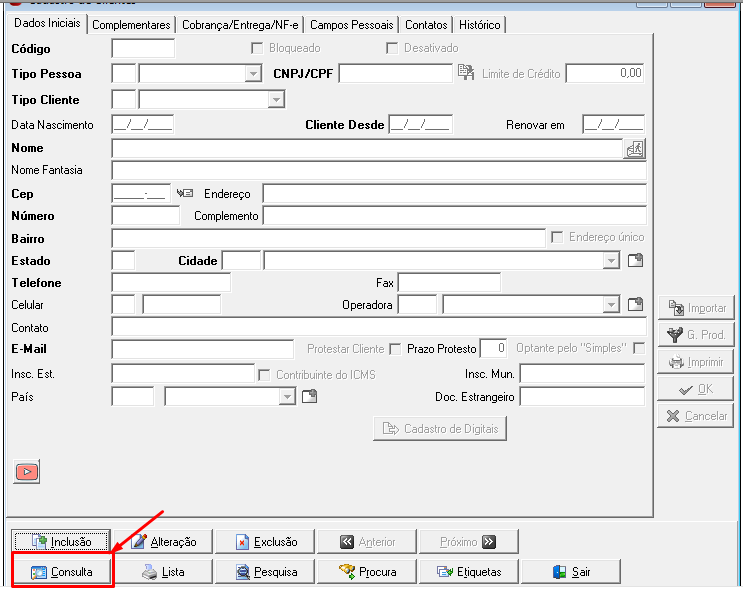Click the Telefone input field

click(x=171, y=282)
